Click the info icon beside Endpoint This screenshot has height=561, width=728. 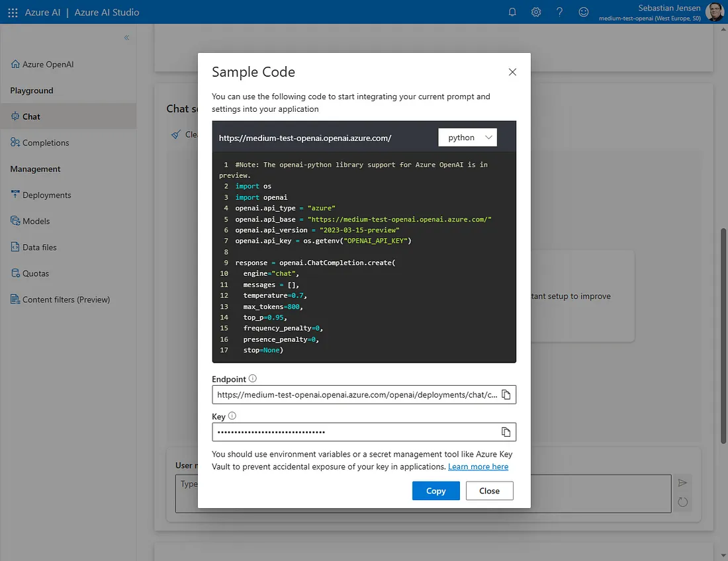pos(253,379)
